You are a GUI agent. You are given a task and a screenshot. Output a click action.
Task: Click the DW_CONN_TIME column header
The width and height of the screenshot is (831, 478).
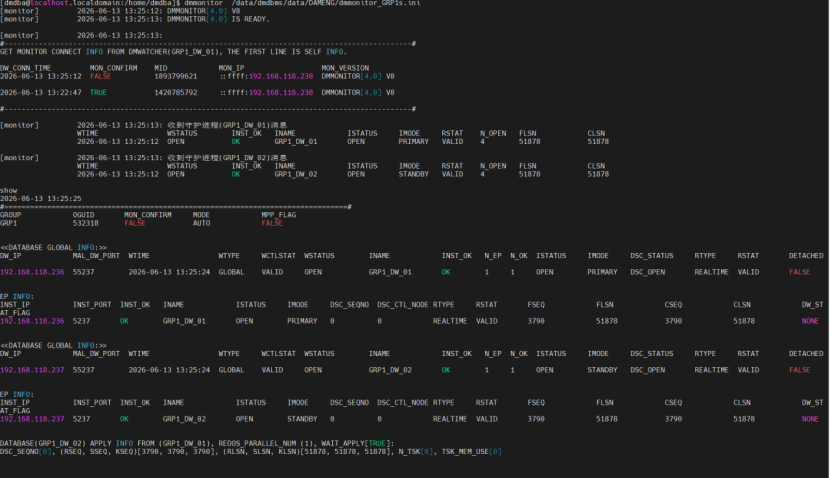(25, 68)
